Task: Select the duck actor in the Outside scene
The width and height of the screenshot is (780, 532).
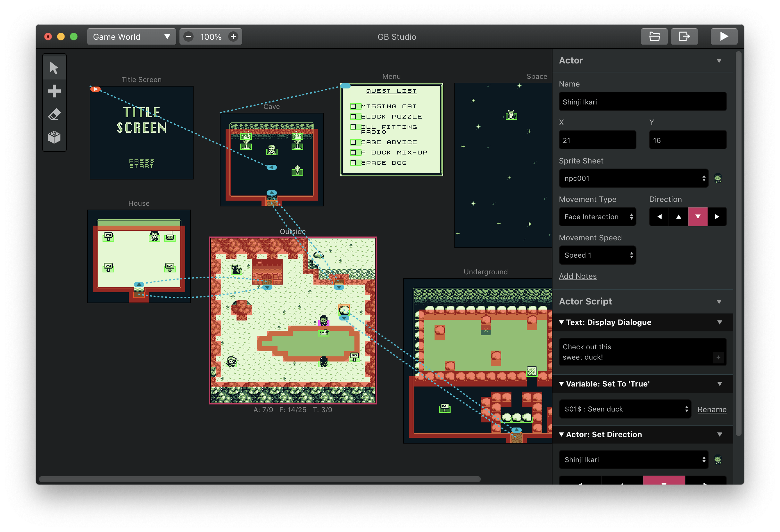Action: 324,333
